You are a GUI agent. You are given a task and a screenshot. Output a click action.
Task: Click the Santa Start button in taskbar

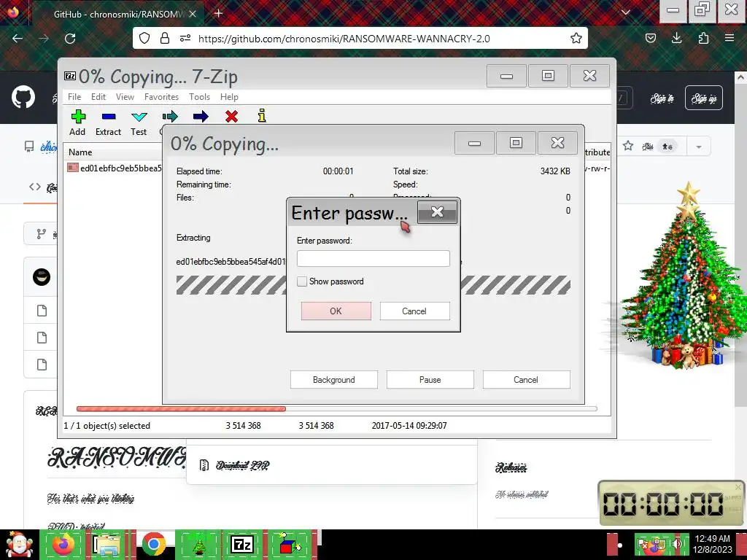[x=18, y=545]
